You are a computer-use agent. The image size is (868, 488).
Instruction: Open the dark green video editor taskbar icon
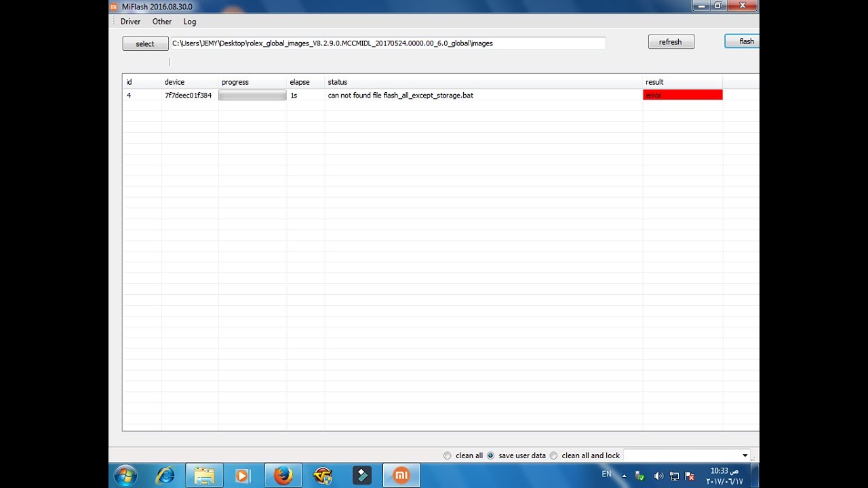click(362, 476)
